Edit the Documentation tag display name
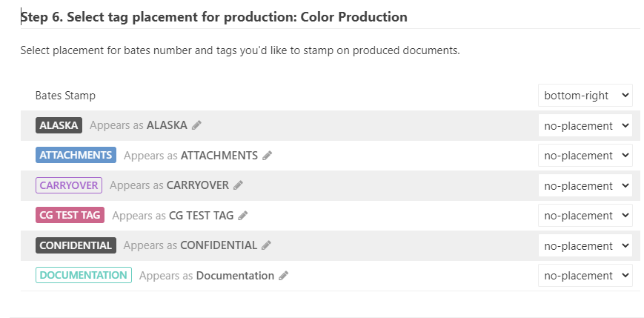This screenshot has height=318, width=644. point(283,276)
